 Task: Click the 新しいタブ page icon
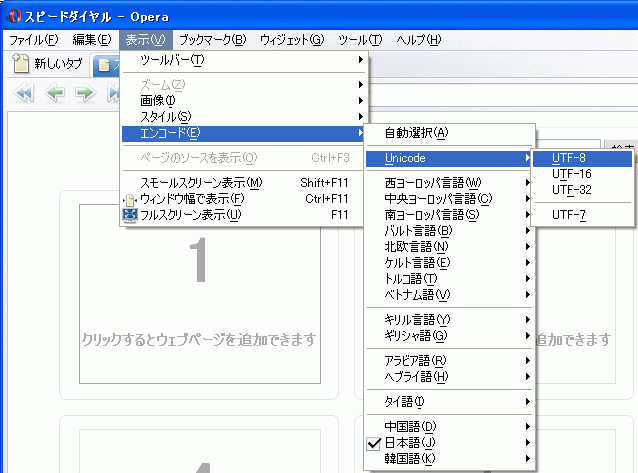coord(20,64)
